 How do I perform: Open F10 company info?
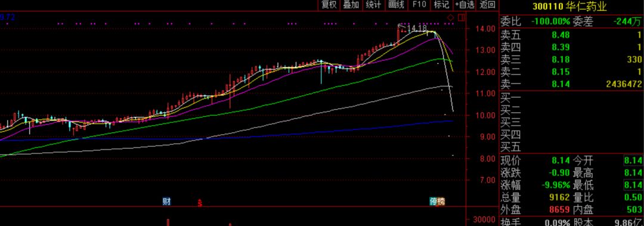[419, 5]
